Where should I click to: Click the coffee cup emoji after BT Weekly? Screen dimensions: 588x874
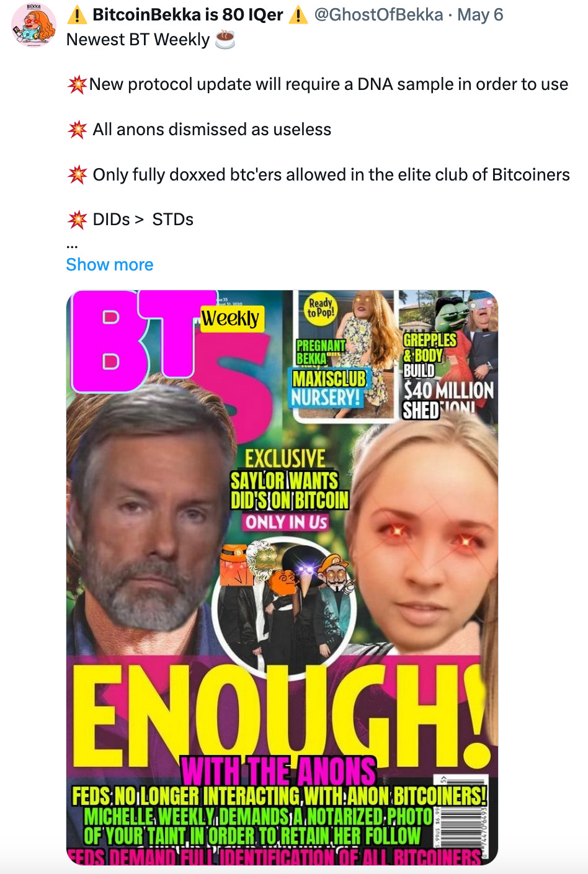coord(225,40)
